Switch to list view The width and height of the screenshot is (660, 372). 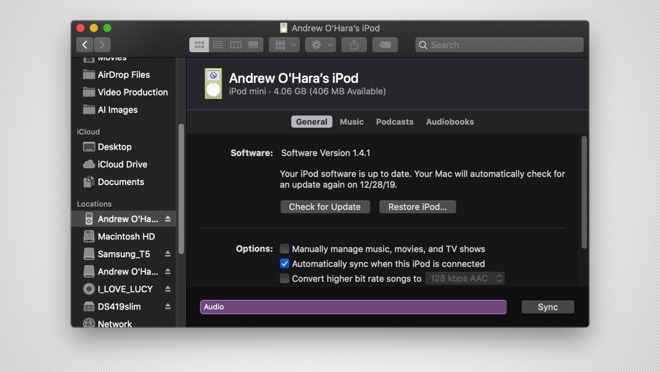coord(218,45)
